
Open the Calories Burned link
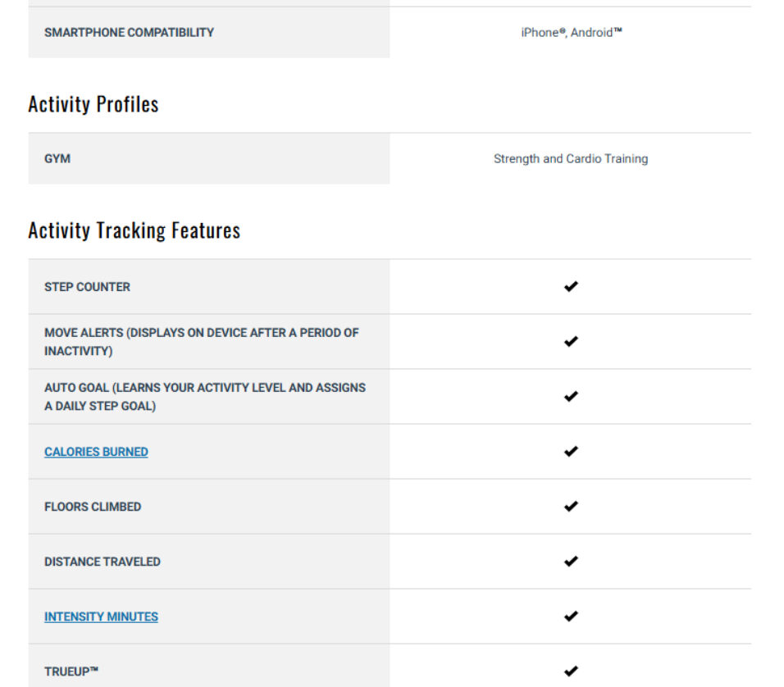coord(96,452)
